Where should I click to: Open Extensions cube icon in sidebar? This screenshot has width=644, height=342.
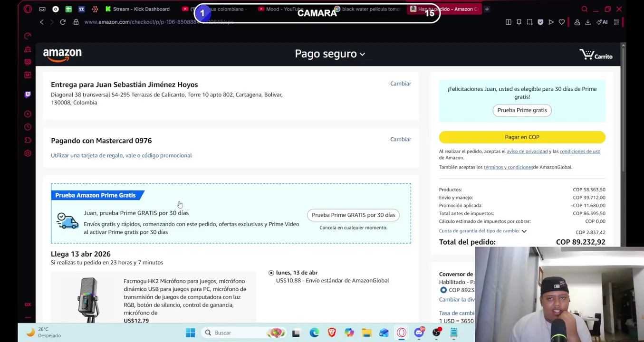click(28, 140)
